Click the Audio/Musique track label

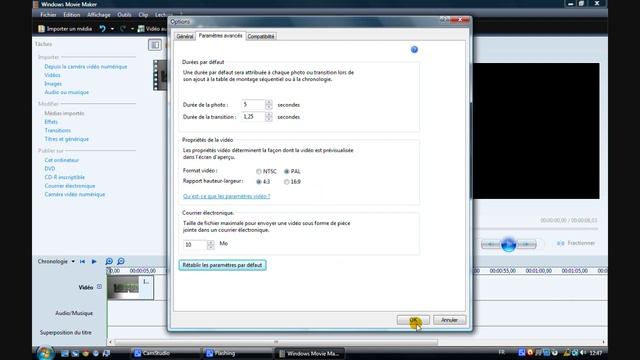click(x=74, y=313)
